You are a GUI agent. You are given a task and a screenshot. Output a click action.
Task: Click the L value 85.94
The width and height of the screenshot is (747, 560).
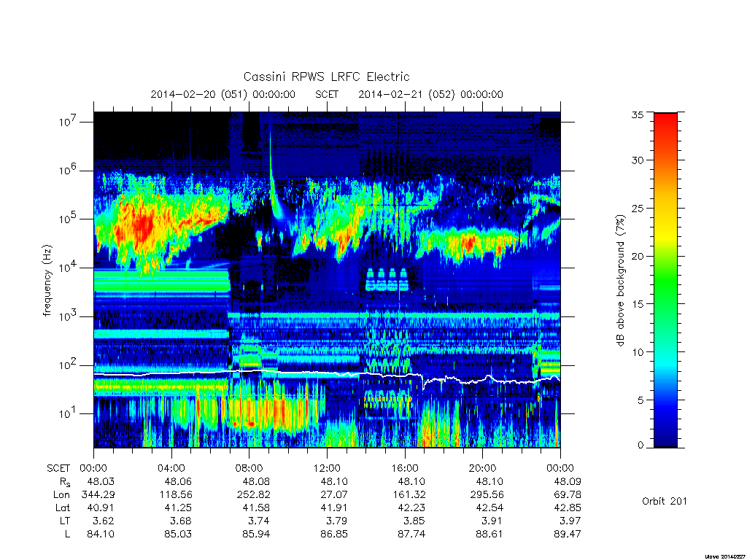[256, 534]
